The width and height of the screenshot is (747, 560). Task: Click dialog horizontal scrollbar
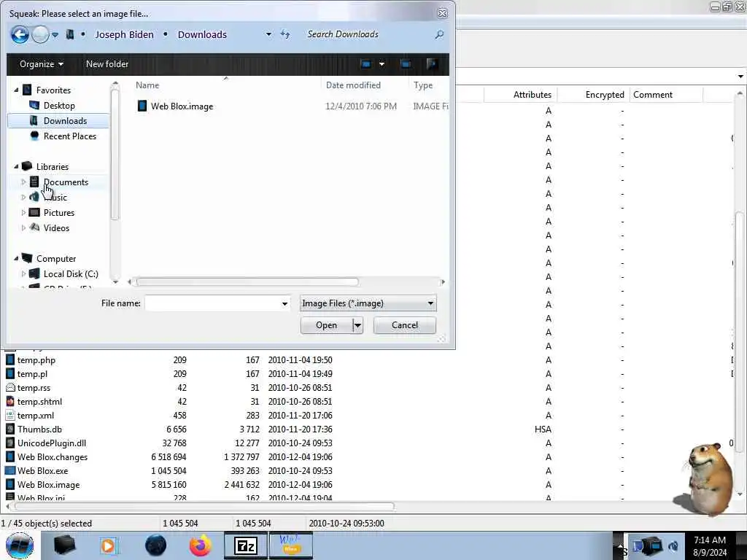pos(247,282)
